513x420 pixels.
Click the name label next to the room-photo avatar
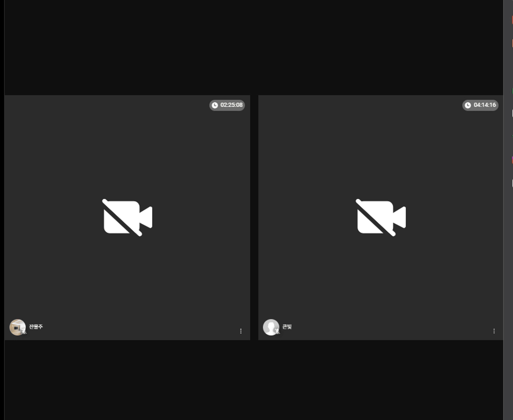[36, 327]
